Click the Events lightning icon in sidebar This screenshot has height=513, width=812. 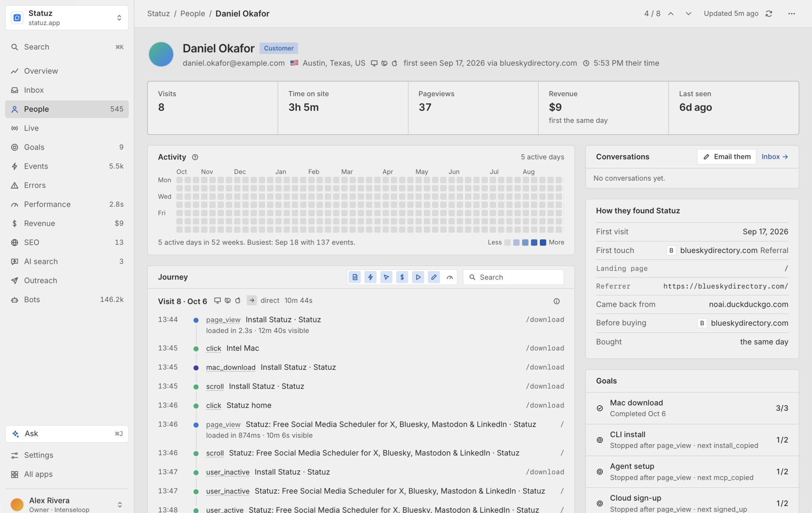tap(14, 166)
